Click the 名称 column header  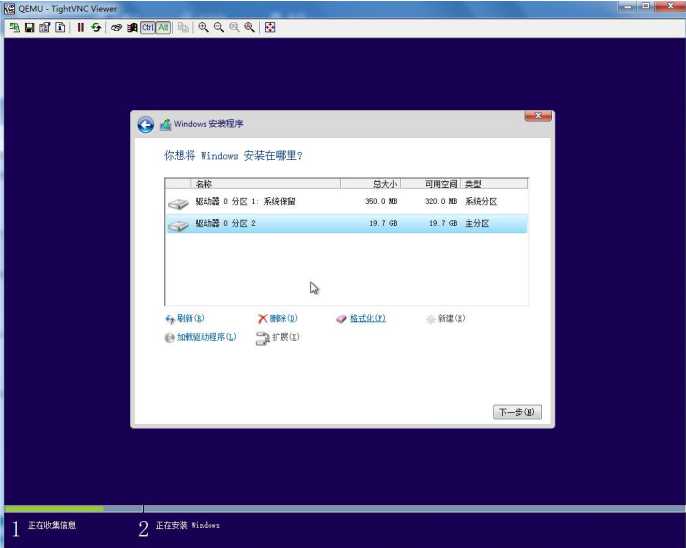(266, 184)
